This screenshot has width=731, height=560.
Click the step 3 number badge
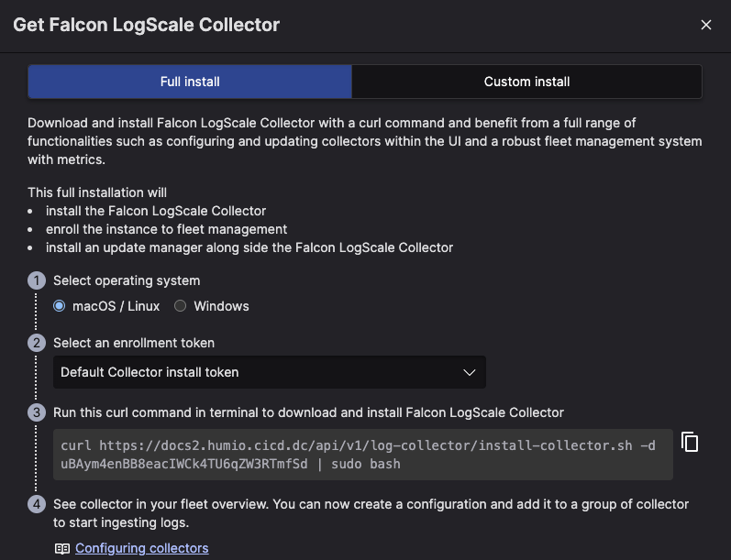[x=37, y=412]
